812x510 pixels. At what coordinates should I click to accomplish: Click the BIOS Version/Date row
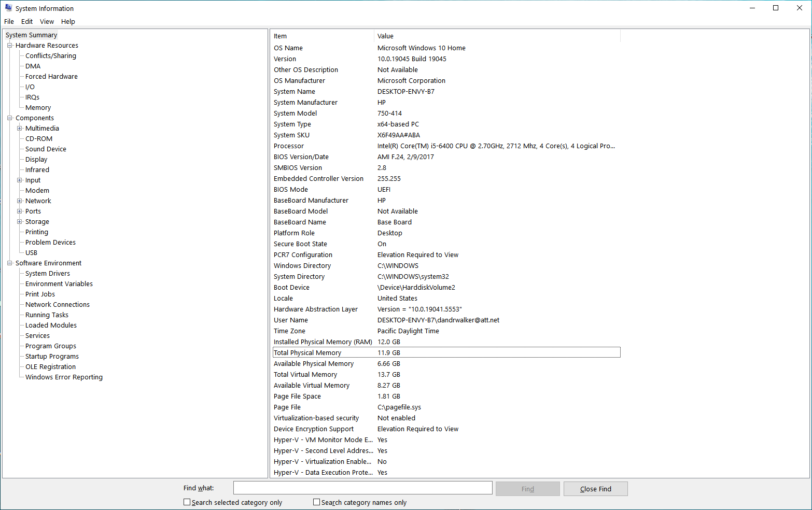(446, 157)
